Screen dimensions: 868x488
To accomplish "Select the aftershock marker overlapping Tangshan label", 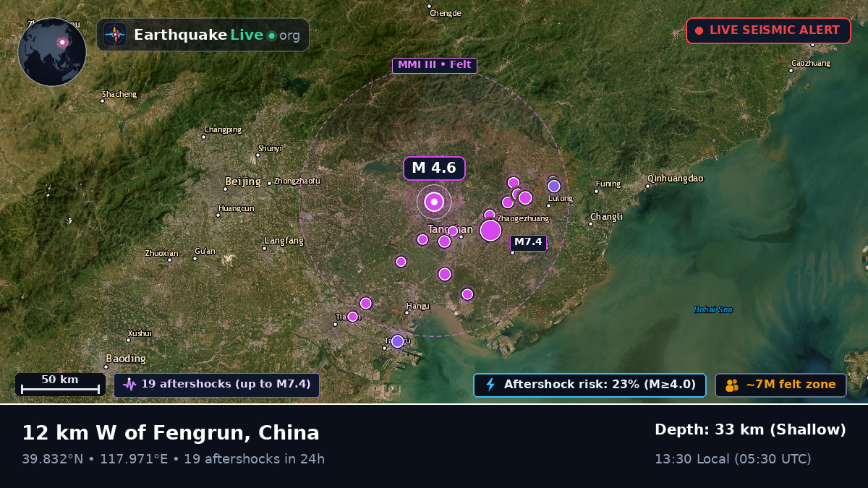I will click(453, 231).
